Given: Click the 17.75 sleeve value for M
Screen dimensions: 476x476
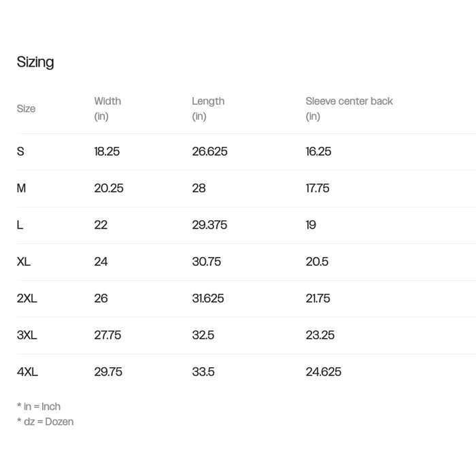Looking at the screenshot, I should pyautogui.click(x=318, y=188).
